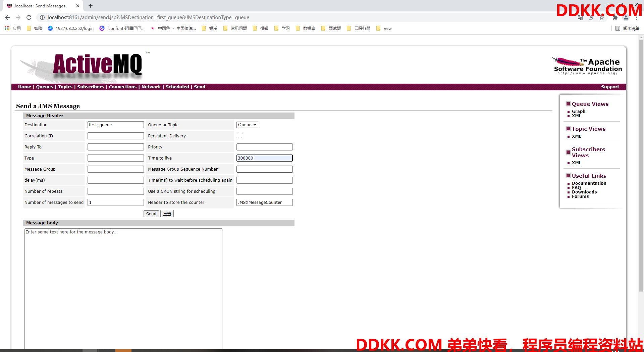644x352 pixels.
Task: Toggle the Persistent Delivery checkbox
Action: point(240,136)
